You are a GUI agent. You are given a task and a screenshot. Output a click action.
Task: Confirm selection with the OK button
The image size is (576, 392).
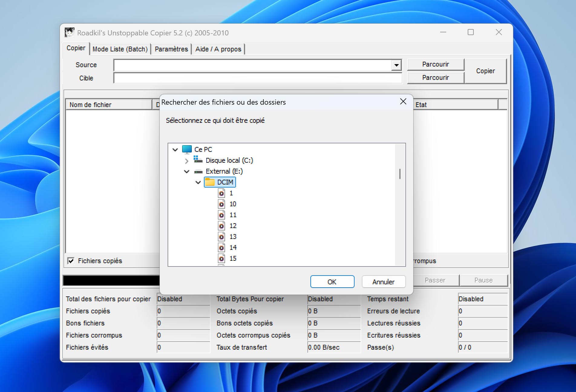[x=332, y=282]
